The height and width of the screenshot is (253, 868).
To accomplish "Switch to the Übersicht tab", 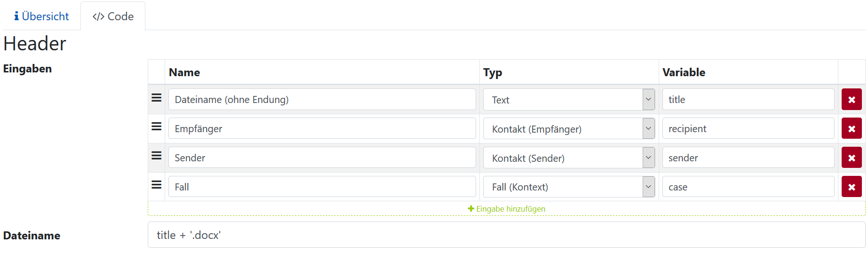I will click(41, 16).
